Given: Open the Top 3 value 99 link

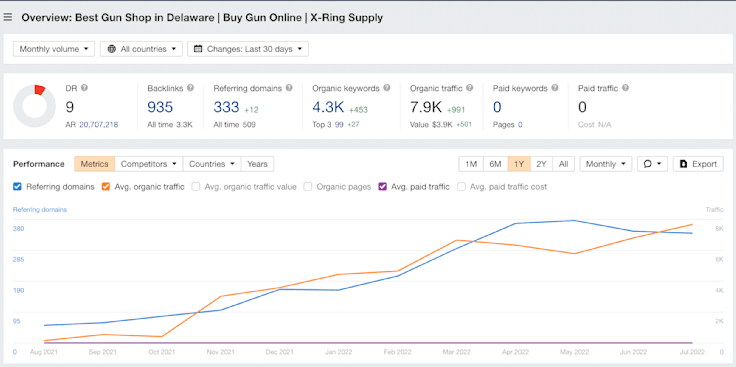Looking at the screenshot, I should click(339, 125).
